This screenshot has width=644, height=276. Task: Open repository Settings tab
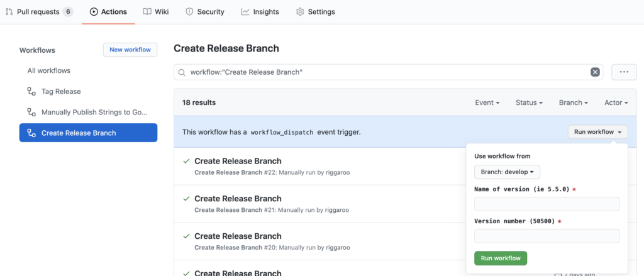point(315,12)
